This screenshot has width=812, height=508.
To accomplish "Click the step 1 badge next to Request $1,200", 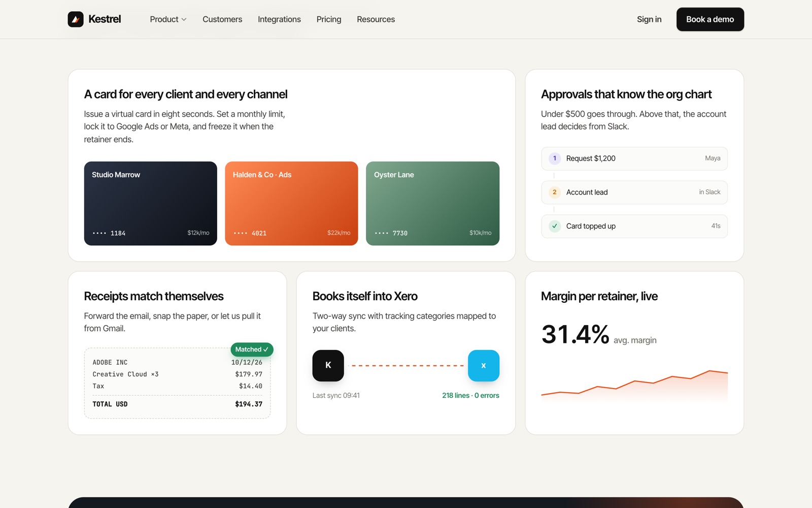I will 555,158.
